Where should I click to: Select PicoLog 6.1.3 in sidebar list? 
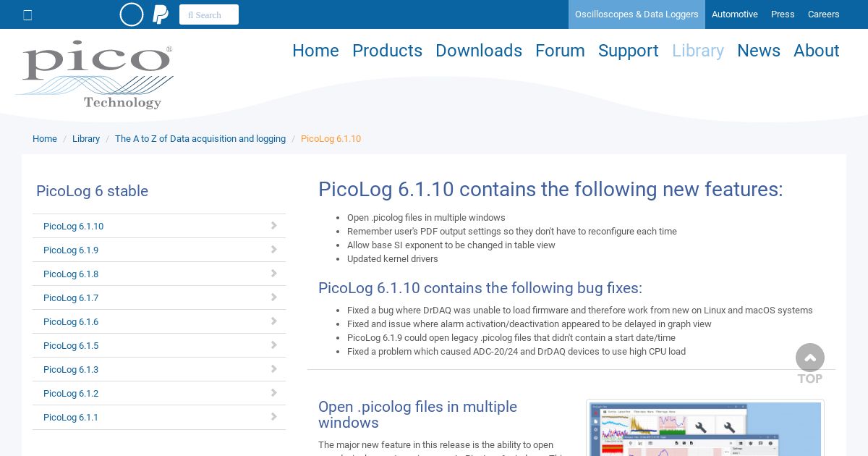coord(159,369)
